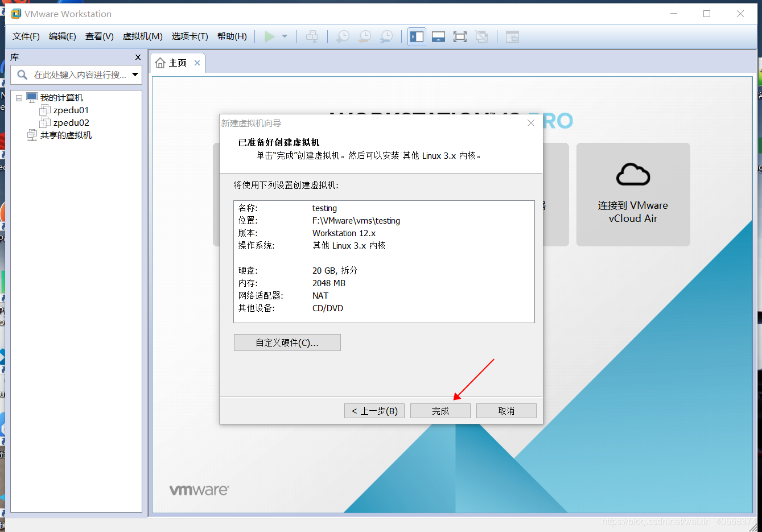The height and width of the screenshot is (532, 762).
Task: Close the 新建虚拟机向导 dialog
Action: tap(531, 123)
